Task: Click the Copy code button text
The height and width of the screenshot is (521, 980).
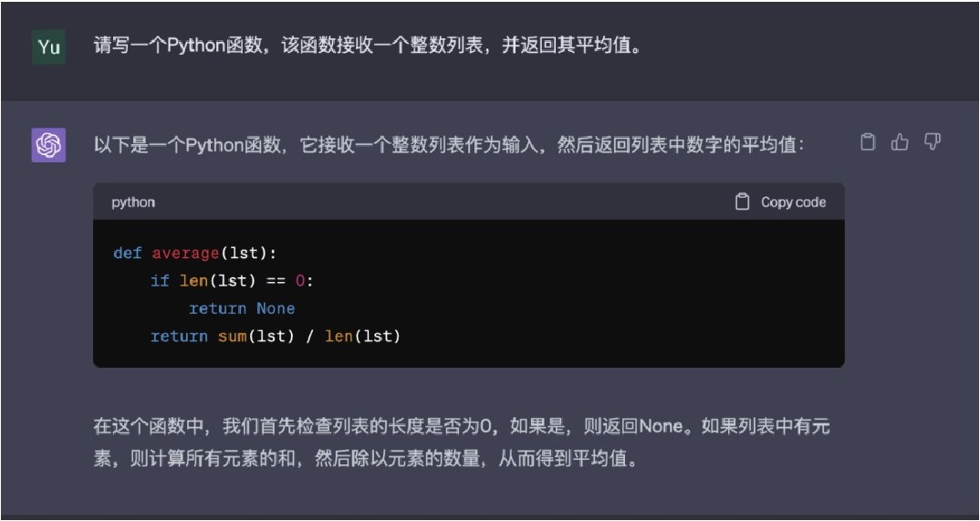Action: click(x=793, y=203)
